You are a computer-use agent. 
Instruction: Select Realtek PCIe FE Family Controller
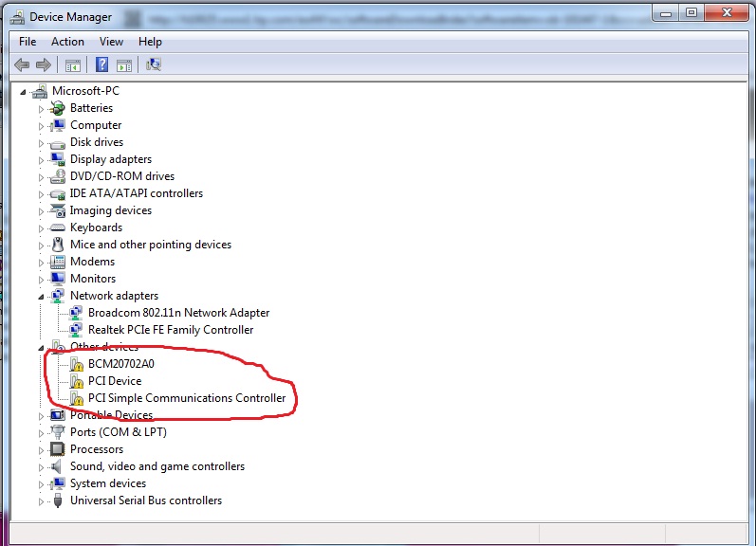pyautogui.click(x=171, y=330)
